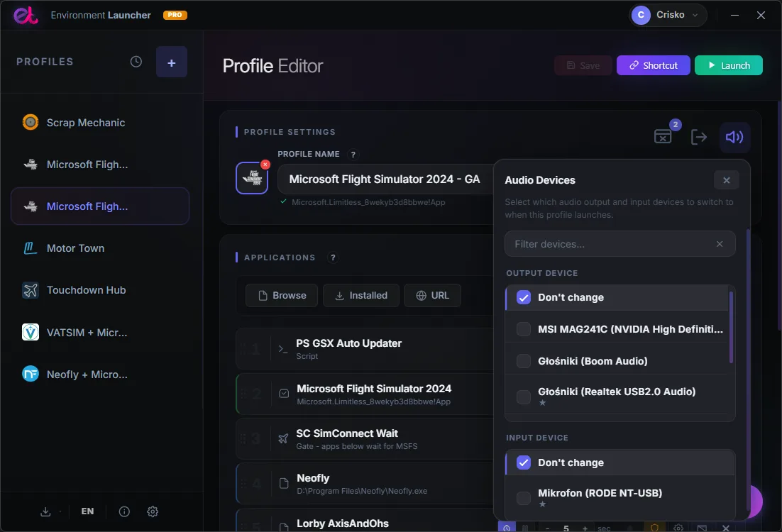Screen dimensions: 782x532
Task: Select the Motor Town profile
Action: click(100, 248)
